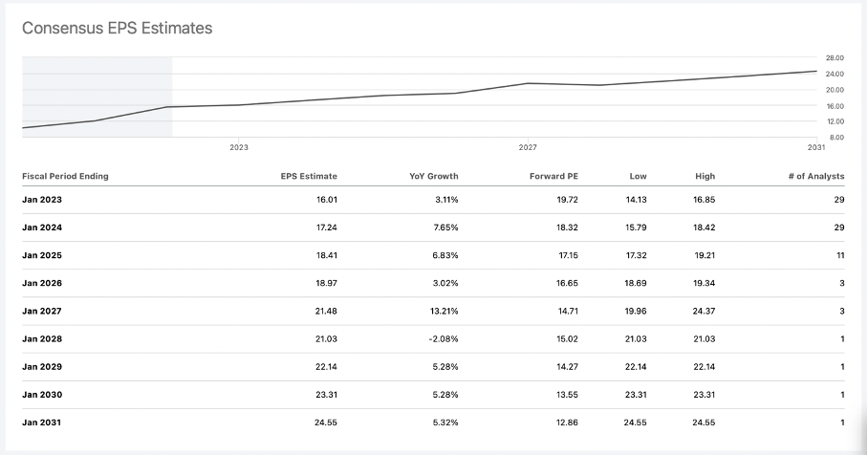Click the 28.00 label on chart y-axis
Image resolution: width=868 pixels, height=455 pixels.
tap(835, 58)
